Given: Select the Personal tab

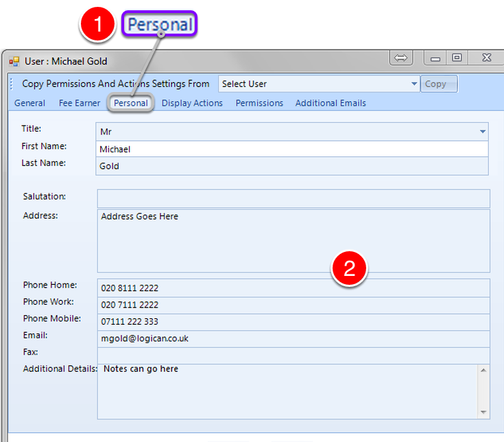Looking at the screenshot, I should tap(131, 103).
